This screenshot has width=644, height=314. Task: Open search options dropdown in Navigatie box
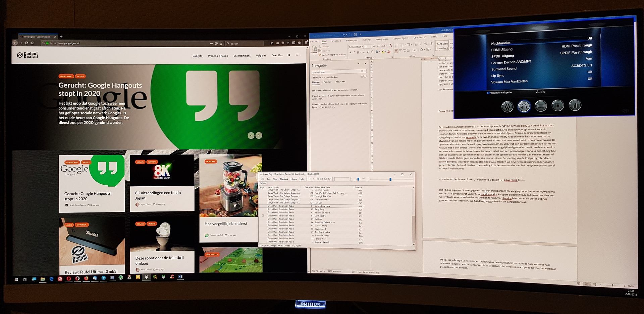[365, 71]
